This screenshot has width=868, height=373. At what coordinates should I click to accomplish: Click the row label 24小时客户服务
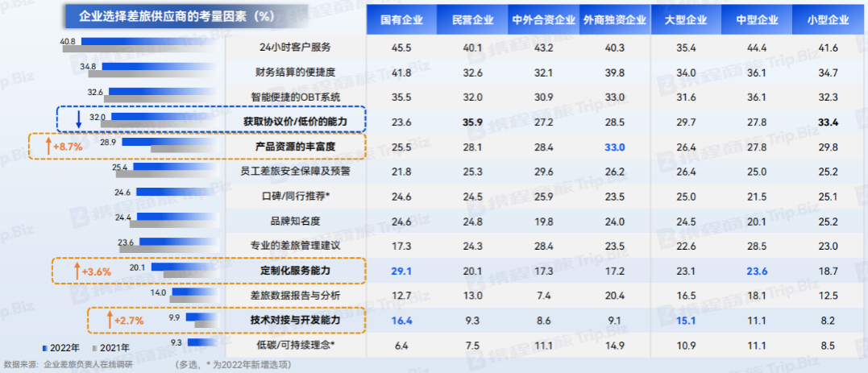click(295, 48)
